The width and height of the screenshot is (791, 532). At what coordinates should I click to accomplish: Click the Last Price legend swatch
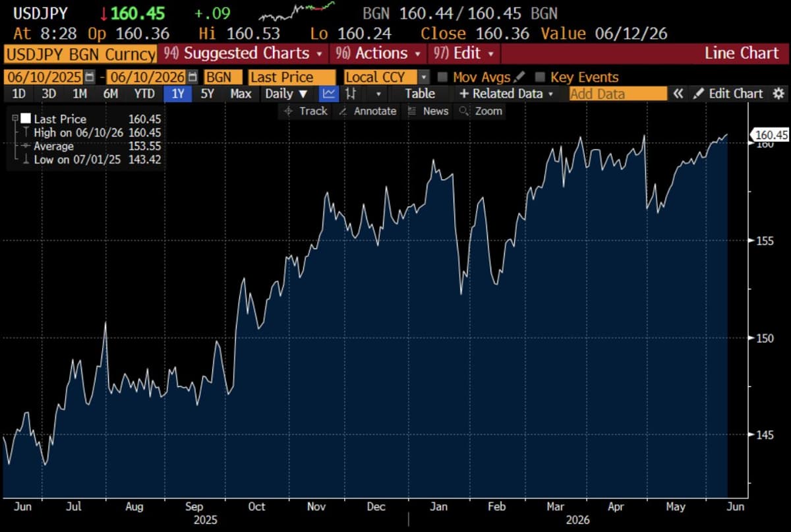click(x=26, y=119)
